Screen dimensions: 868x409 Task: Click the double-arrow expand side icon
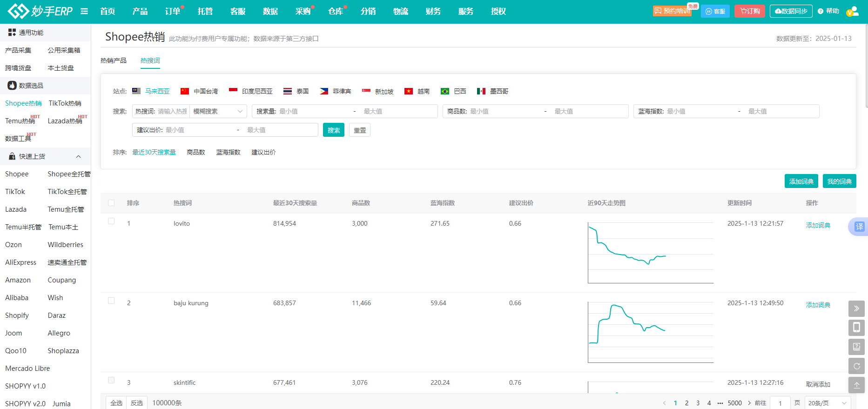click(856, 308)
